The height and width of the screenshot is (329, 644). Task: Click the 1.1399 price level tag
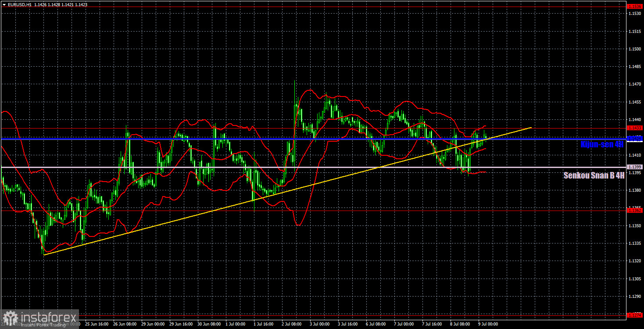click(x=635, y=167)
